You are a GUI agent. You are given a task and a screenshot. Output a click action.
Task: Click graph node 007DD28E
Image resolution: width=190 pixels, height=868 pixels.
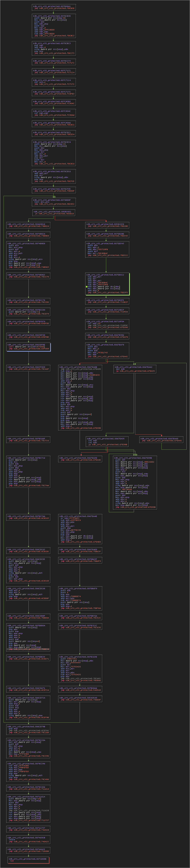[107, 235]
